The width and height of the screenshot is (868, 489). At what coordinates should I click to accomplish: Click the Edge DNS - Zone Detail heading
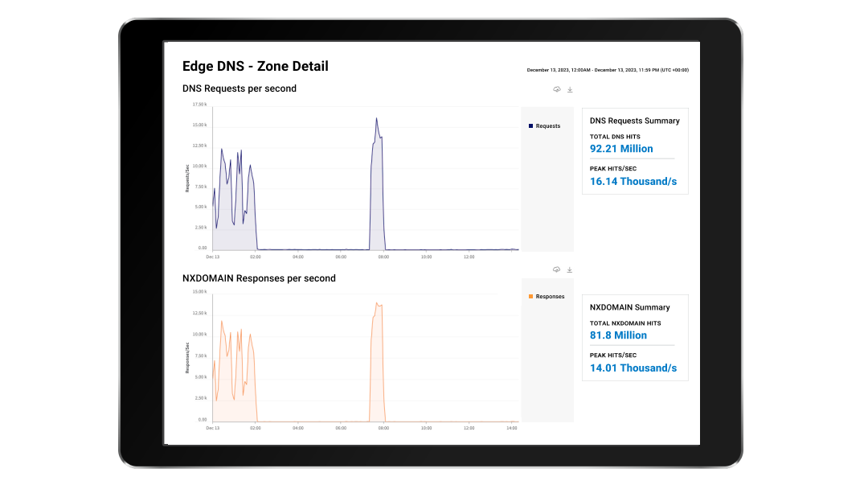(x=256, y=66)
